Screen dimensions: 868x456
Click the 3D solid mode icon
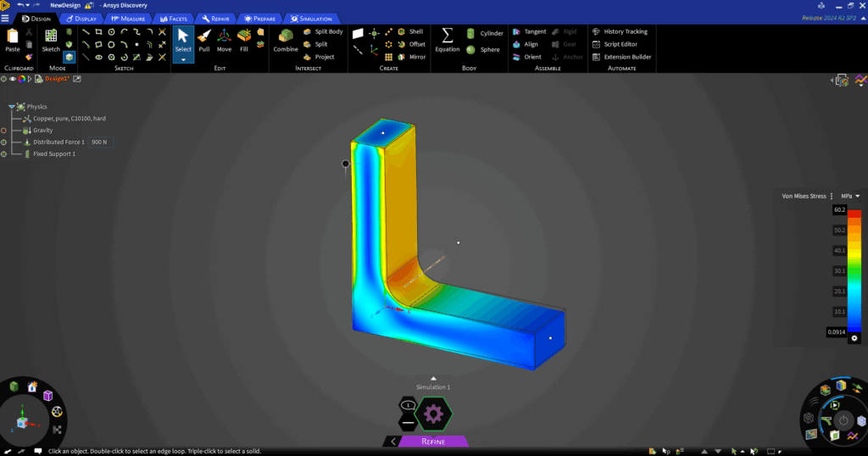tap(70, 57)
